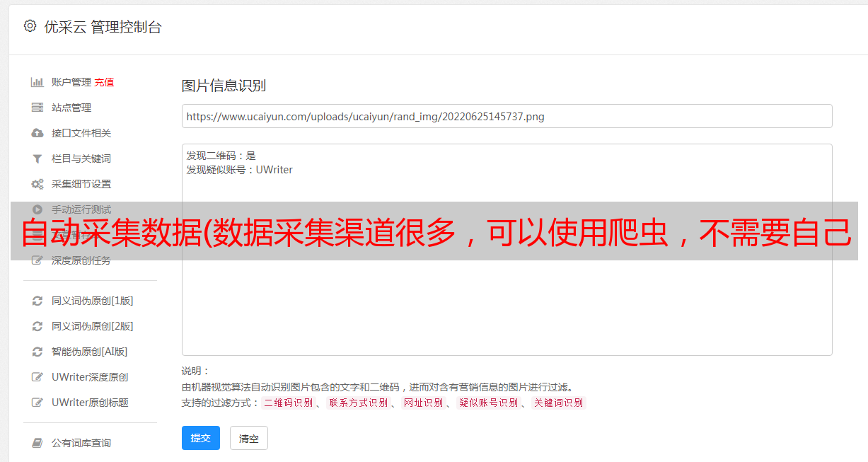Image resolution: width=868 pixels, height=462 pixels.
Task: Click the 疑似账号识别 tag
Action: click(x=489, y=403)
